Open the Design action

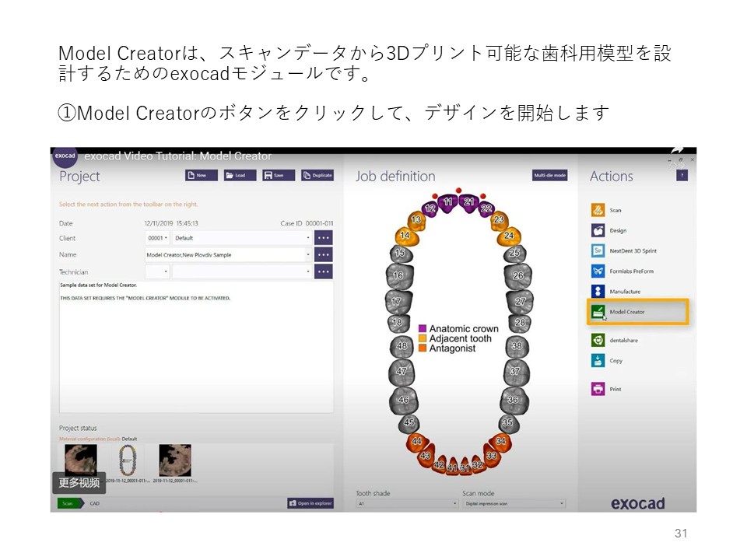point(598,231)
